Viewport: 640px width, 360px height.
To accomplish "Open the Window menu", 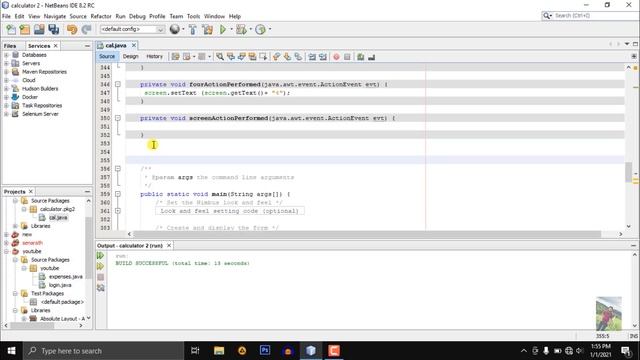I will click(x=214, y=16).
